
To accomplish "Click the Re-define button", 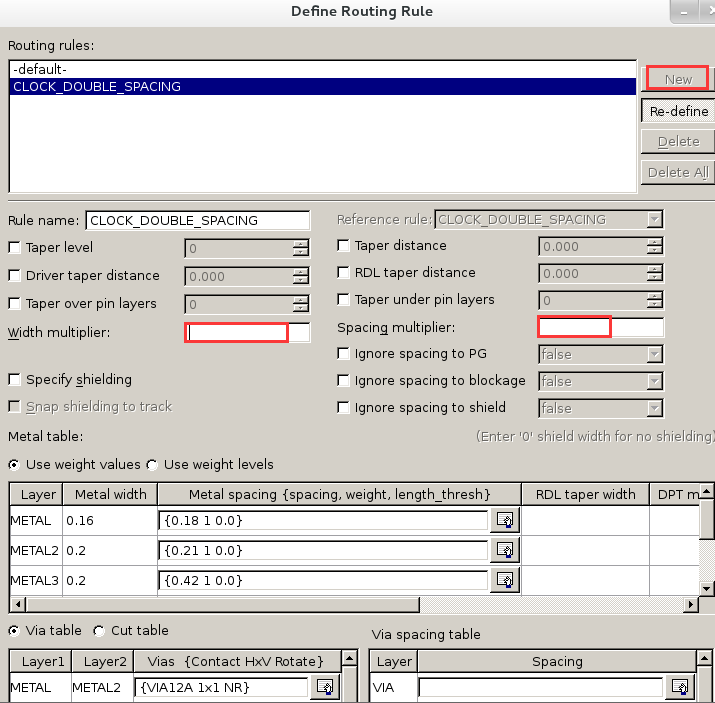I will tap(678, 111).
